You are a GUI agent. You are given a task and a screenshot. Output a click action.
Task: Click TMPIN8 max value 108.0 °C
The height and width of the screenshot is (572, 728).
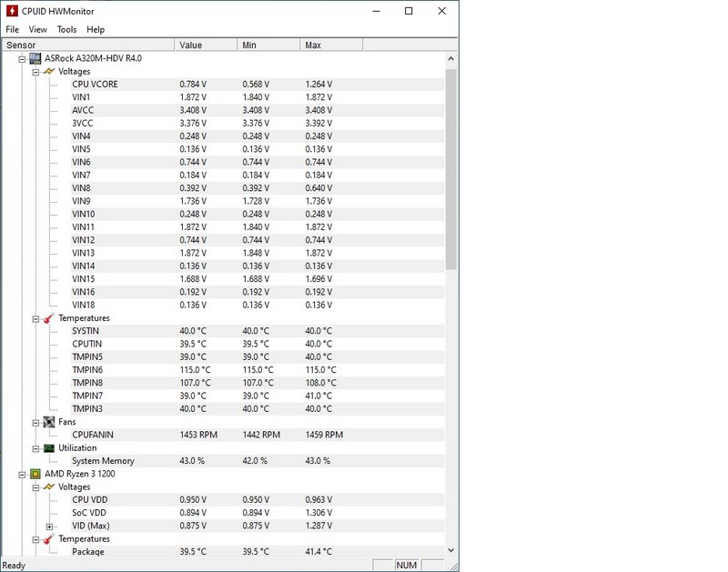coord(321,383)
